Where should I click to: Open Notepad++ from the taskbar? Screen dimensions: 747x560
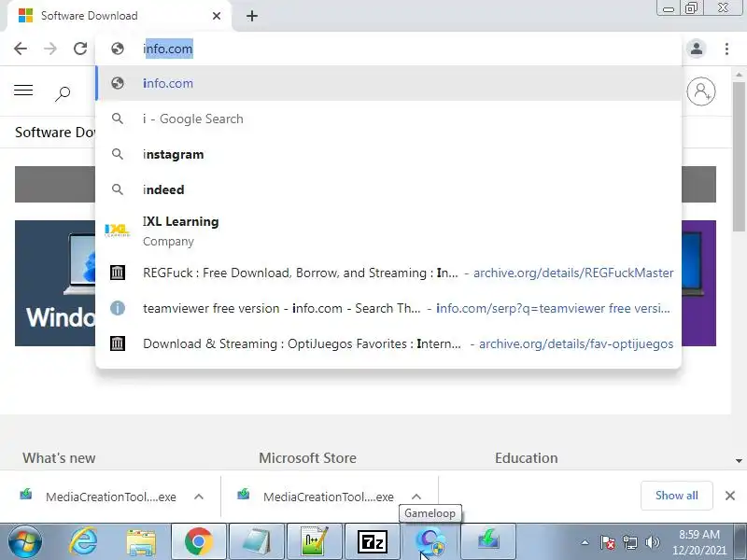click(x=315, y=542)
